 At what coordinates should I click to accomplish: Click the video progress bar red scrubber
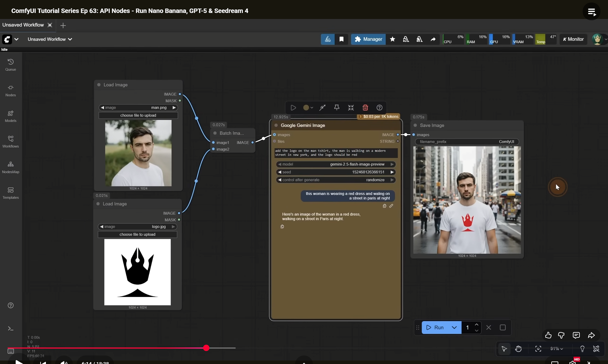click(x=206, y=348)
